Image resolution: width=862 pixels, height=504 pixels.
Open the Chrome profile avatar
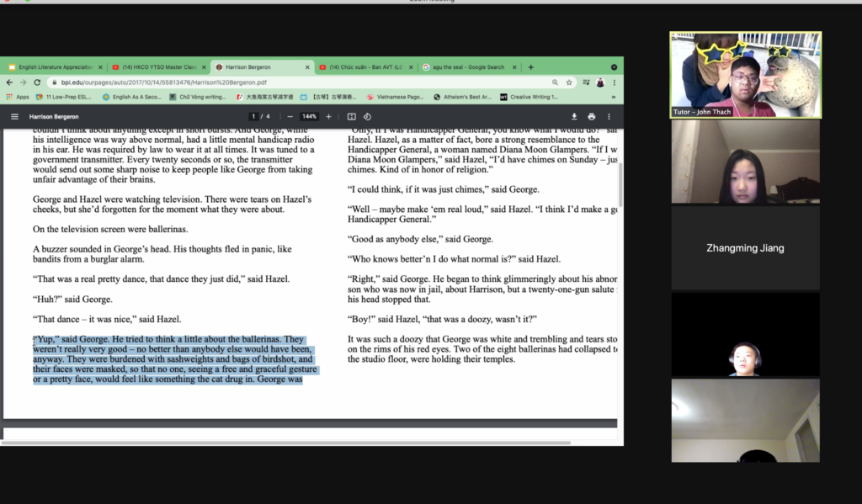(600, 82)
